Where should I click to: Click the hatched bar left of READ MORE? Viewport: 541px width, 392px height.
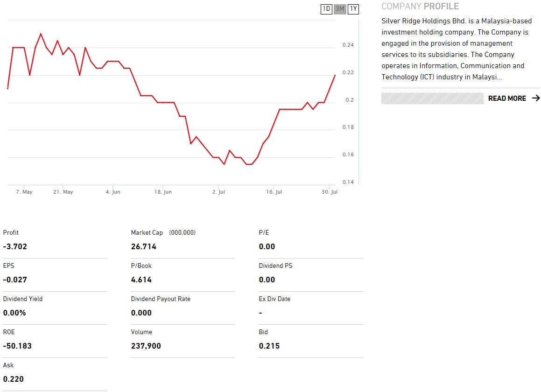[432, 98]
